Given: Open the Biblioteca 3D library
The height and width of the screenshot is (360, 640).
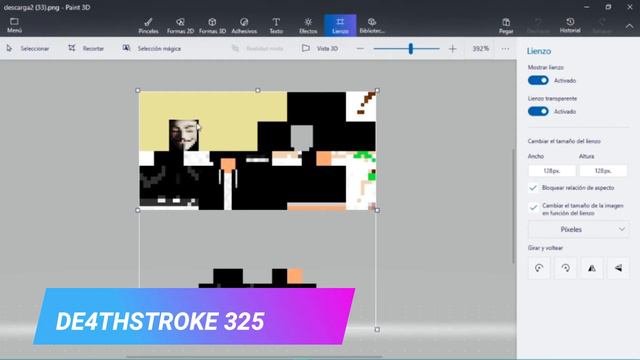Looking at the screenshot, I should [372, 25].
